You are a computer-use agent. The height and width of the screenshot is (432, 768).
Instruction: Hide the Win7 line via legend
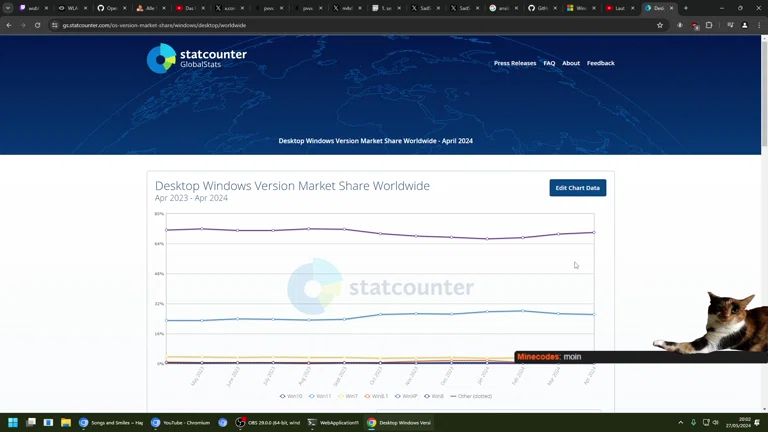349,396
